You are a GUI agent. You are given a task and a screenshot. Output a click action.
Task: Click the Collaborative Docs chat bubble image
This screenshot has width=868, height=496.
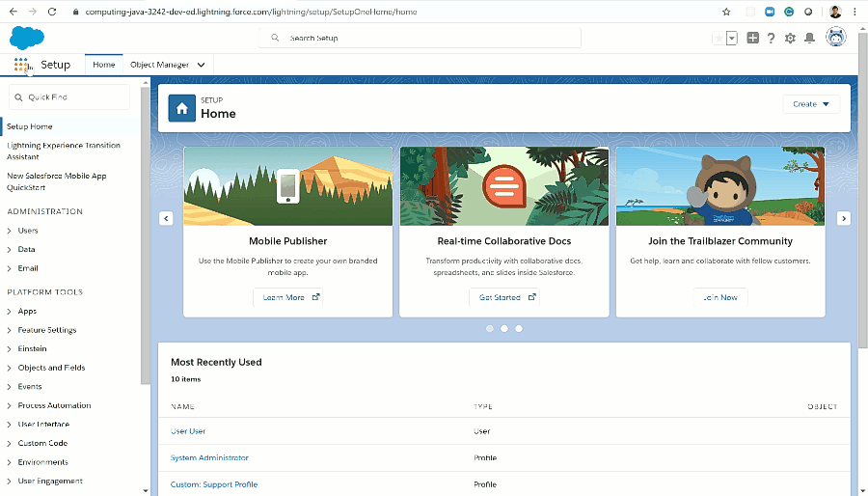[503, 186]
